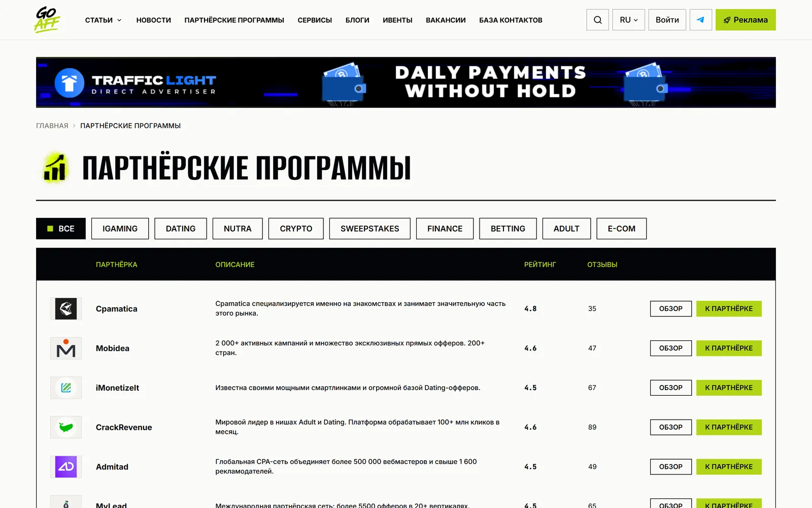Open Сервисы menu item
Image resolution: width=812 pixels, height=508 pixels.
(x=315, y=20)
